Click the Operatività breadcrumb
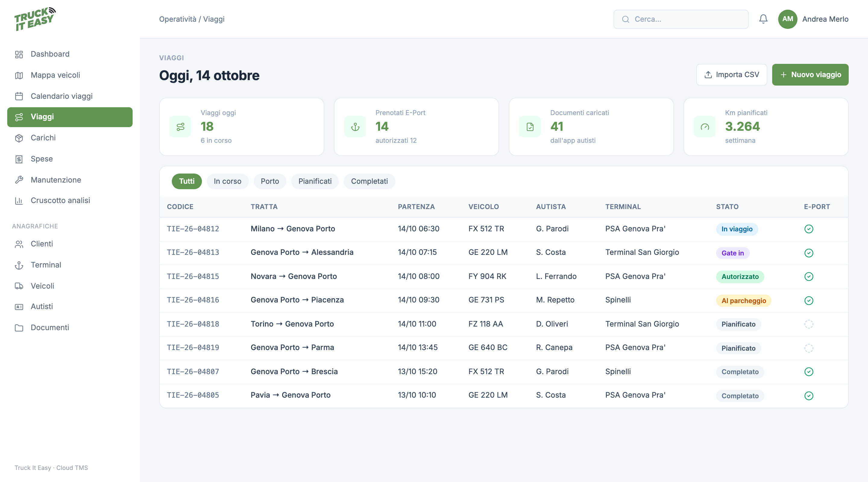 tap(178, 19)
